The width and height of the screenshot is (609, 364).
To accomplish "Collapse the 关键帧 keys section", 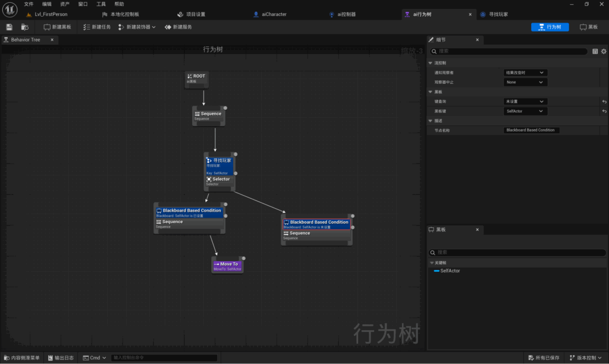I will coord(432,263).
